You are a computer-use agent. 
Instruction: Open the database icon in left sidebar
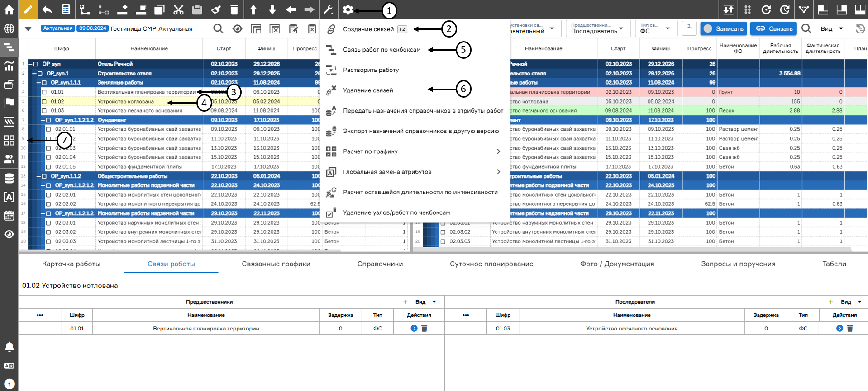9,178
